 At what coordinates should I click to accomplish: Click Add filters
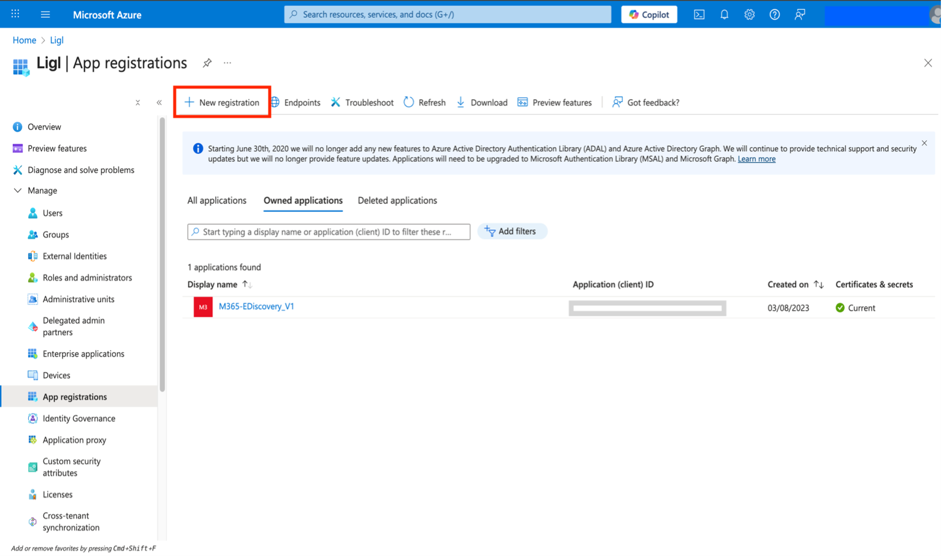tap(512, 232)
